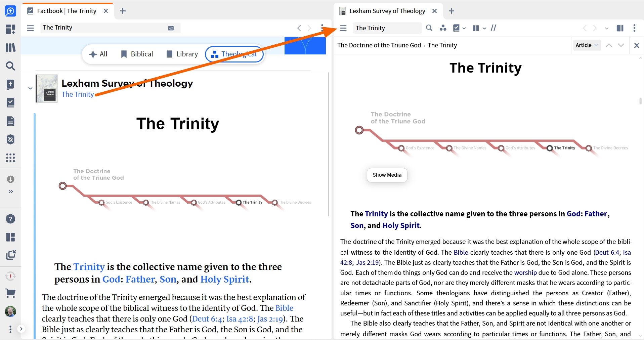Open the resource history dropdown arrow
This screenshot has width=644, height=340.
607,28
